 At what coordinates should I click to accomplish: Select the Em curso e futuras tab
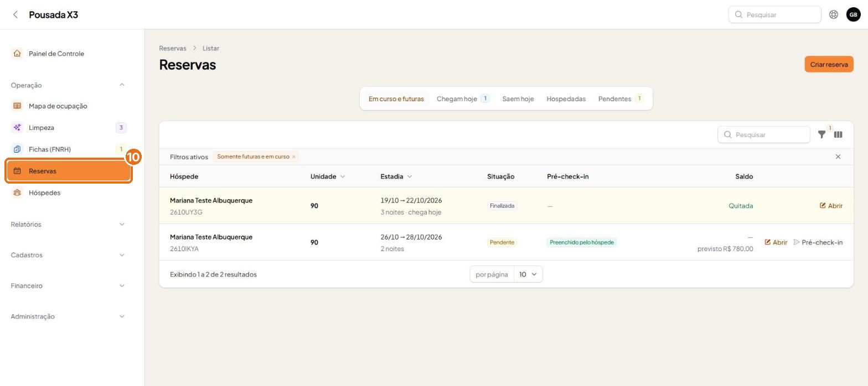point(396,99)
